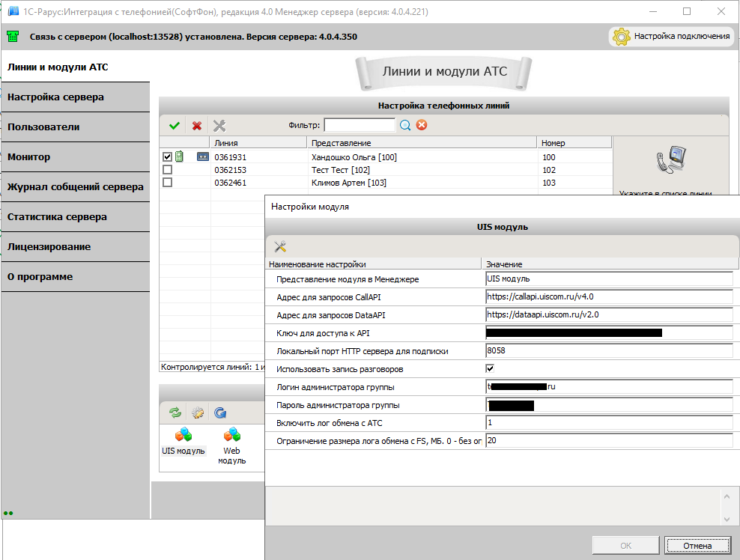Viewport: 740px width, 560px height.
Task: Uncheck the checkbox for line 0361931
Action: pyautogui.click(x=167, y=157)
